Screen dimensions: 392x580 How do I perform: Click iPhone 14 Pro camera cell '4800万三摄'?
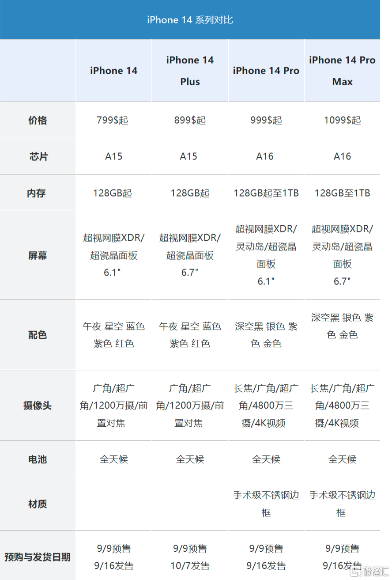(266, 406)
